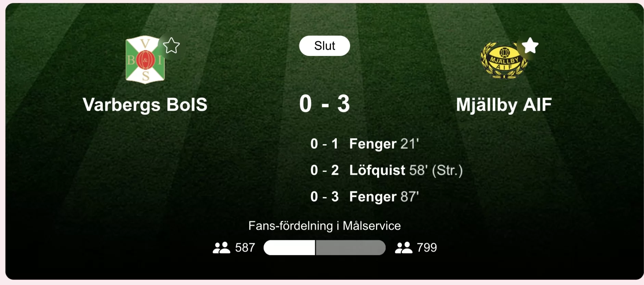Click the 587 fan count
Viewport: 644px width, 285px height.
(245, 247)
